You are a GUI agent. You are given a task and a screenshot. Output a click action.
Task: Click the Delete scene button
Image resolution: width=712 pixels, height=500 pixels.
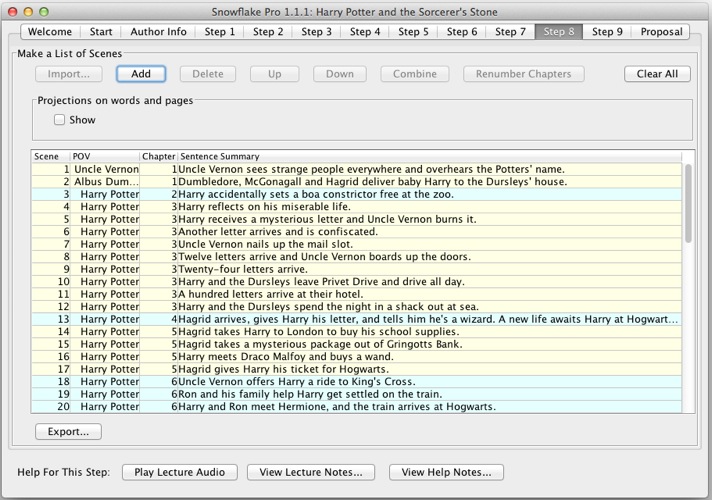point(208,74)
